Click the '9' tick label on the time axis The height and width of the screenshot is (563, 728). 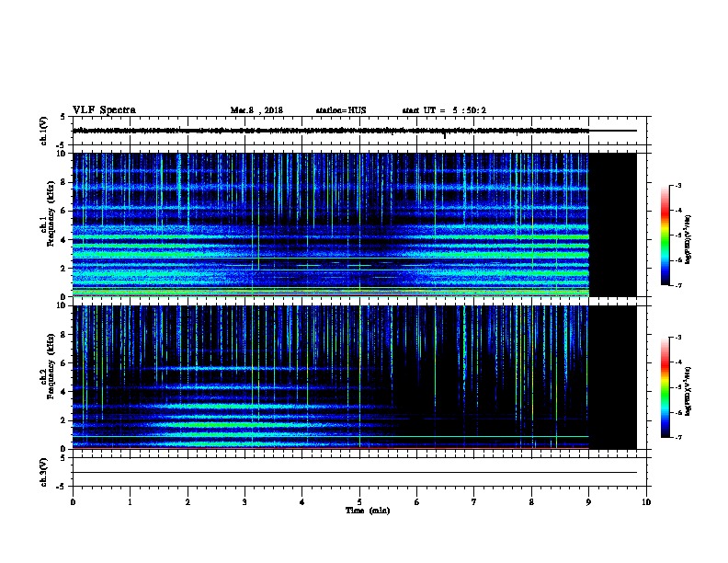click(588, 502)
